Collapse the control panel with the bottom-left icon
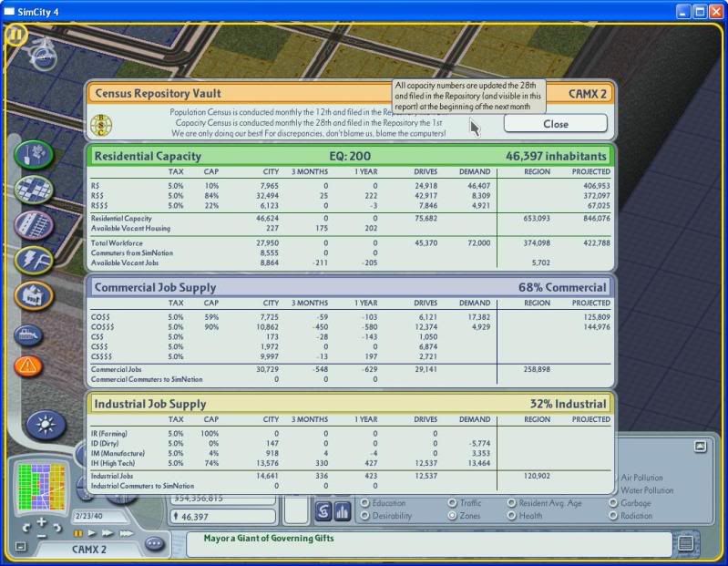This screenshot has width=728, height=566. 20,547
